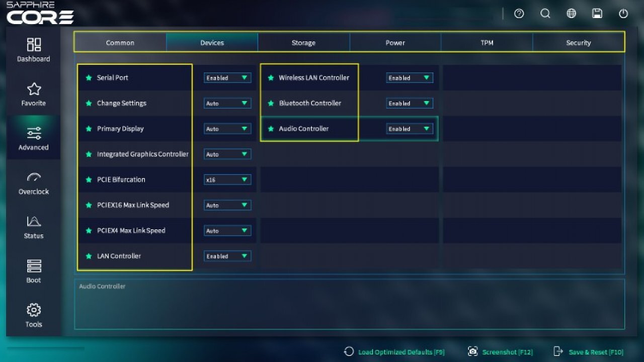
Task: Switch to the Power tab
Action: pyautogui.click(x=395, y=42)
